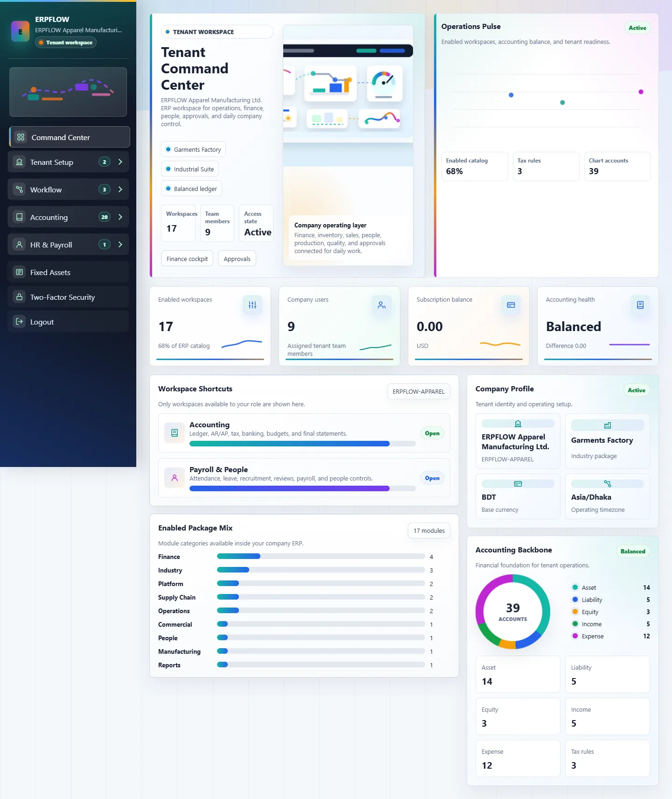Click the ERPFLOW-APPAREL badge
672x799 pixels.
(x=419, y=391)
